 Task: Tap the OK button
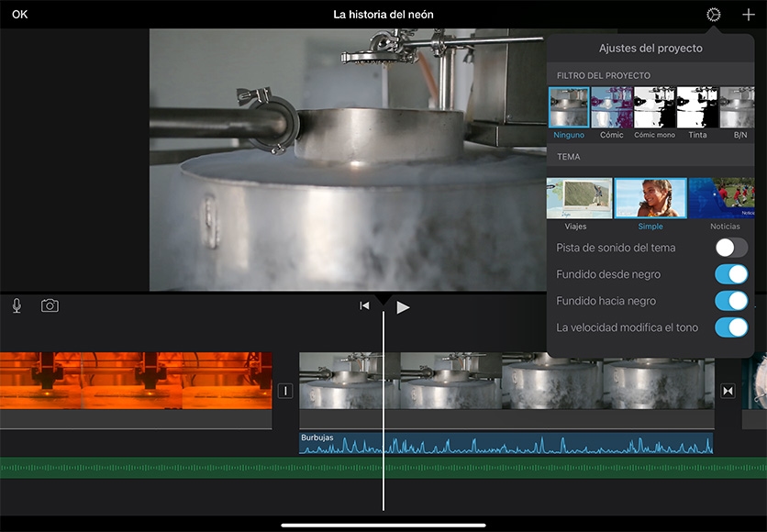pyautogui.click(x=19, y=14)
